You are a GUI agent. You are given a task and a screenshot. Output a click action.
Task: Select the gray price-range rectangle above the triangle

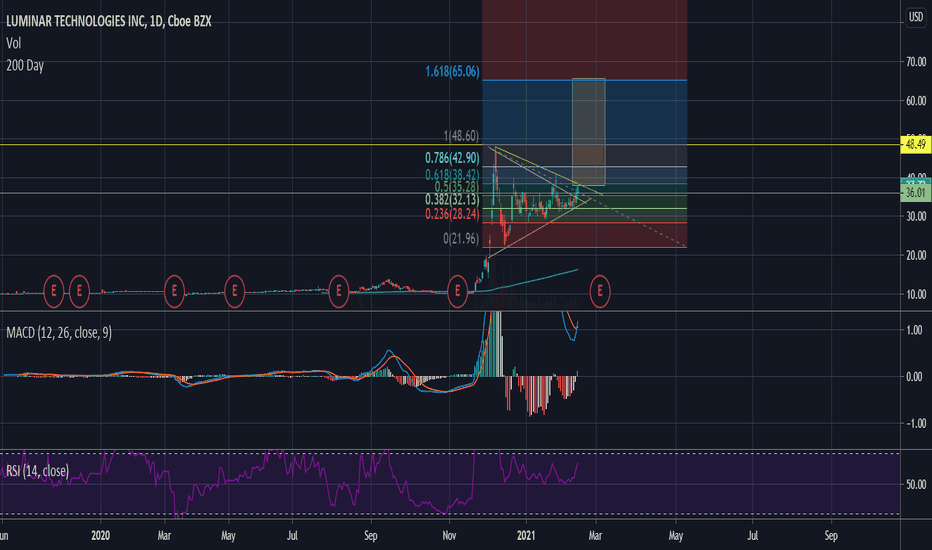(588, 132)
